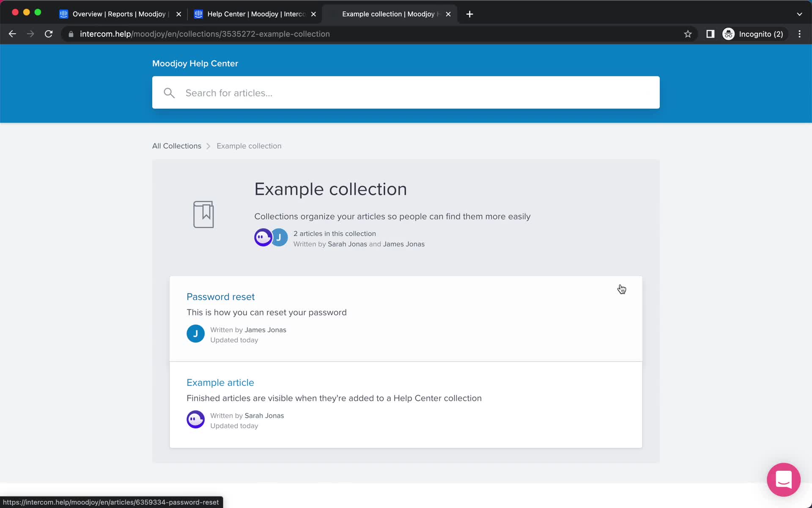The image size is (812, 508).
Task: Close the Help Center Intercom tab
Action: click(313, 14)
